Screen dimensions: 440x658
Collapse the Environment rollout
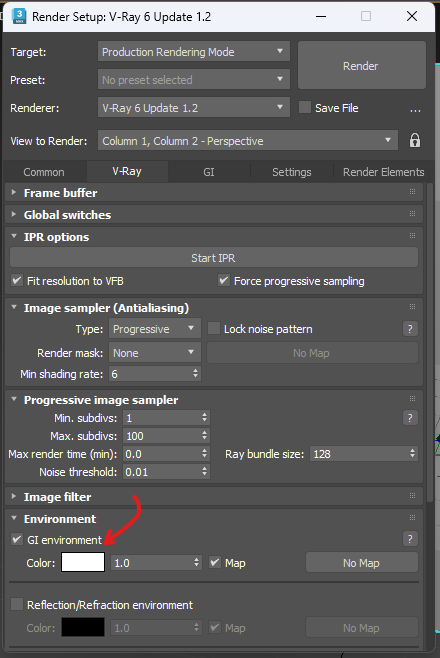click(x=14, y=519)
